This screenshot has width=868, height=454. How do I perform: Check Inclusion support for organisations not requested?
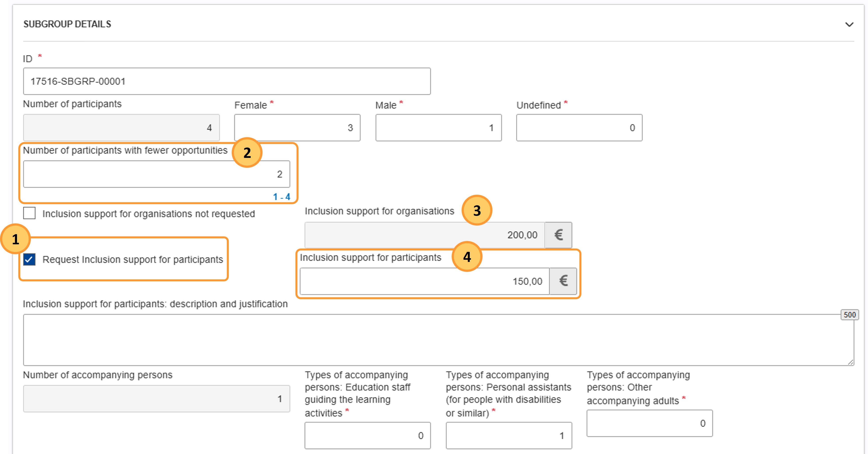29,213
